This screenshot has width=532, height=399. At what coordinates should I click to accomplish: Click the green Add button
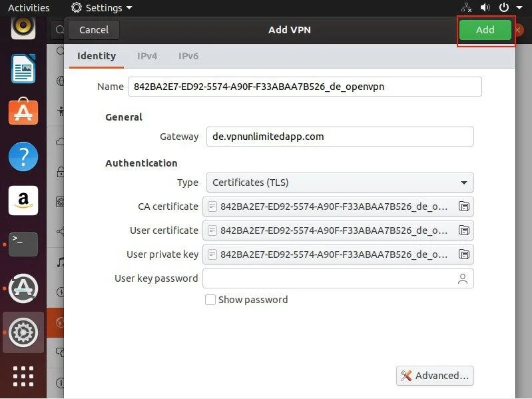pos(485,30)
